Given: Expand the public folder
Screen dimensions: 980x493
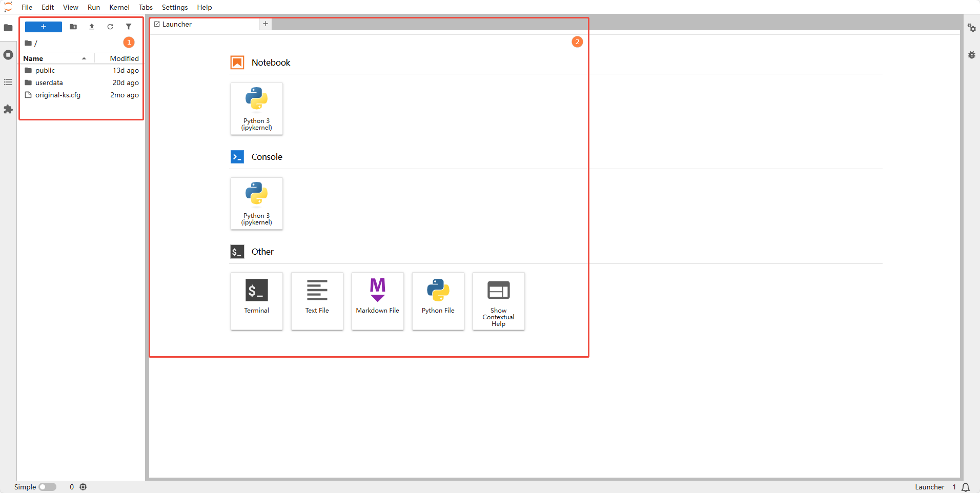Looking at the screenshot, I should [45, 70].
